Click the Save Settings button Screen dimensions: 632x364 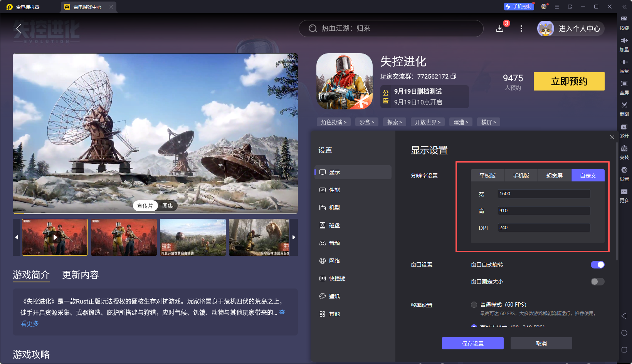472,343
